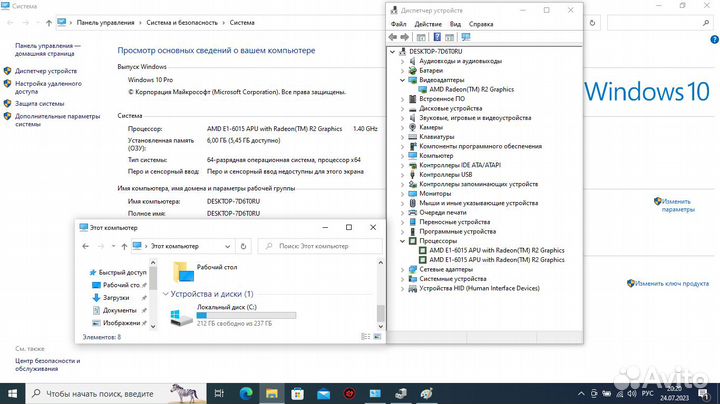The width and height of the screenshot is (720, 404).
Task: Click the Локальный диск (C:) usage bar
Action: [246, 315]
